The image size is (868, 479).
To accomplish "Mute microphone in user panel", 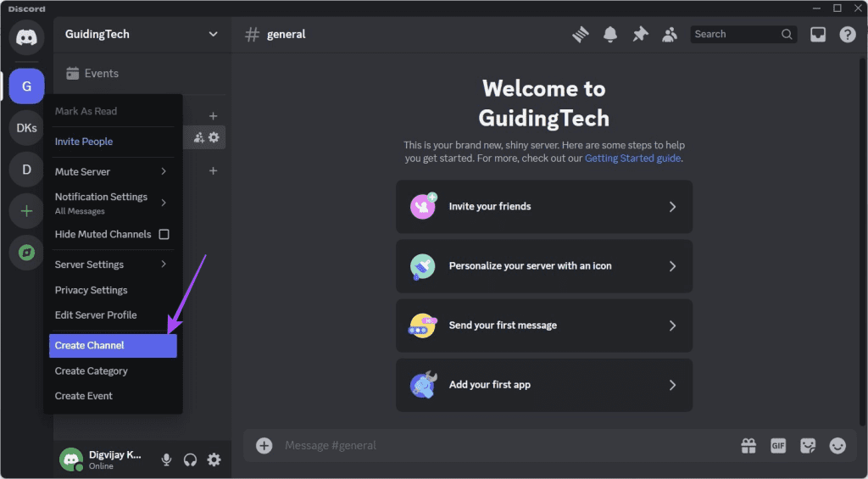I will tap(166, 460).
